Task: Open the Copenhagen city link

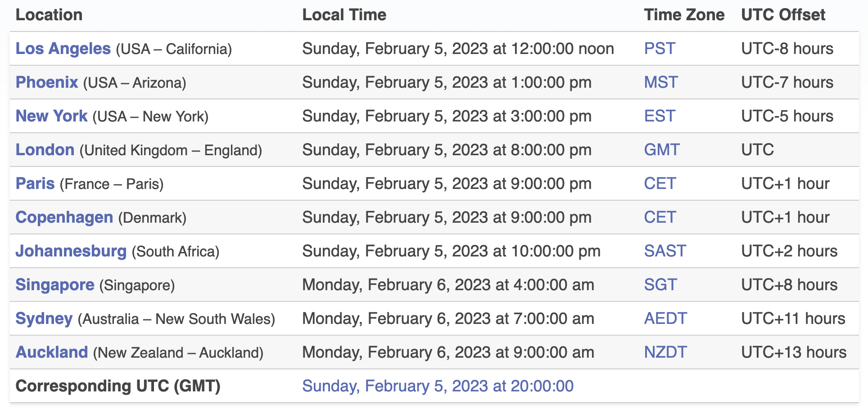Action: tap(64, 217)
